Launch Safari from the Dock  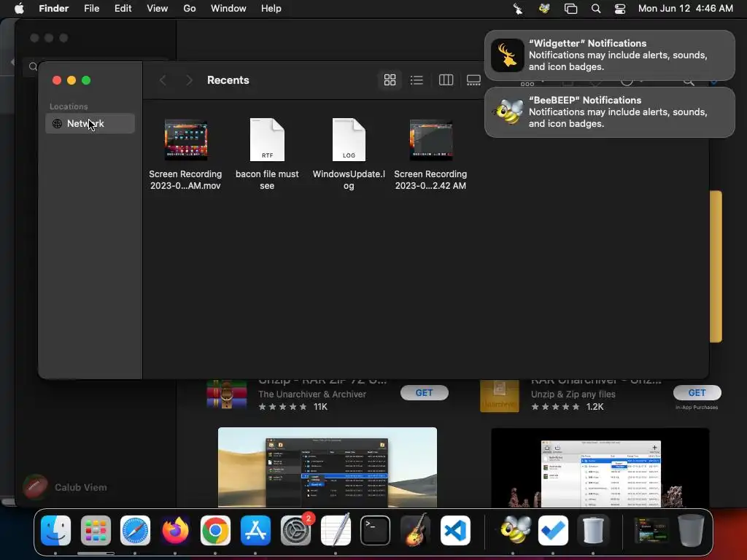click(x=135, y=531)
